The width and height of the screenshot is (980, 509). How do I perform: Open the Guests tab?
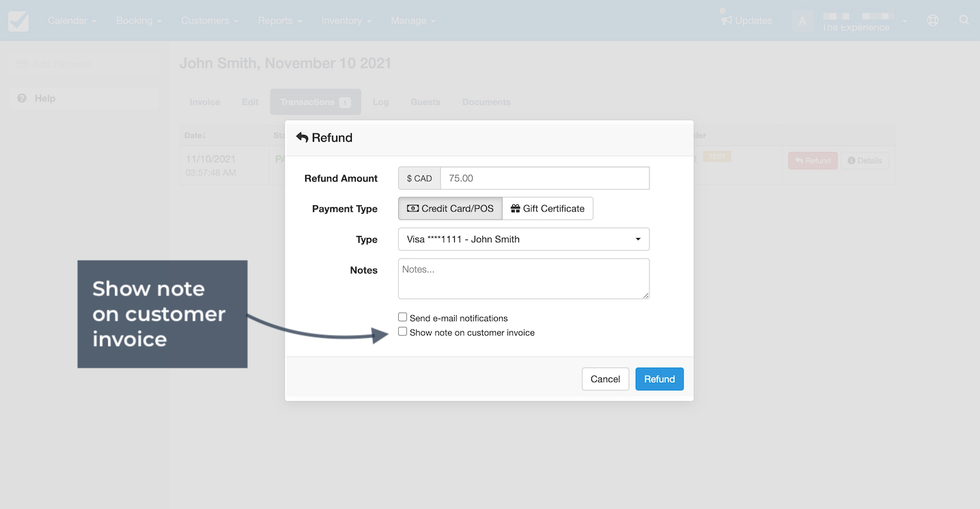point(425,102)
